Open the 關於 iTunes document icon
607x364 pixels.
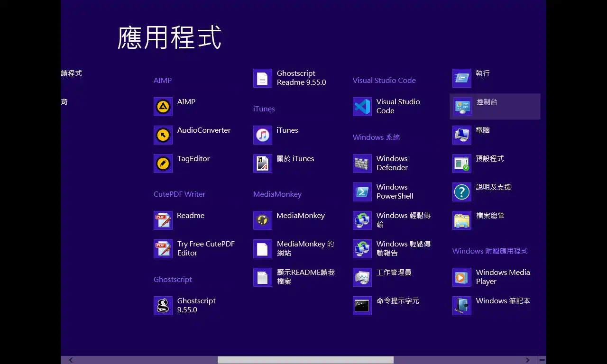263,164
